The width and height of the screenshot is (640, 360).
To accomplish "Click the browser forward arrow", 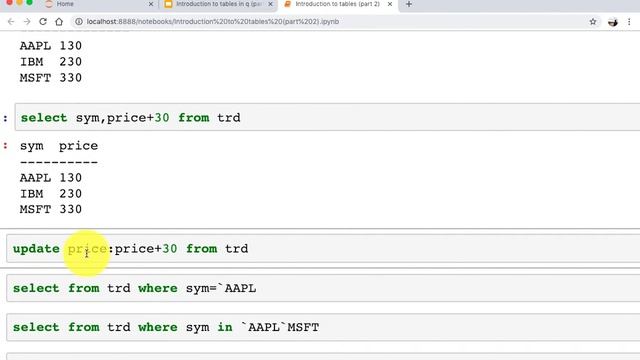I will click(27, 22).
